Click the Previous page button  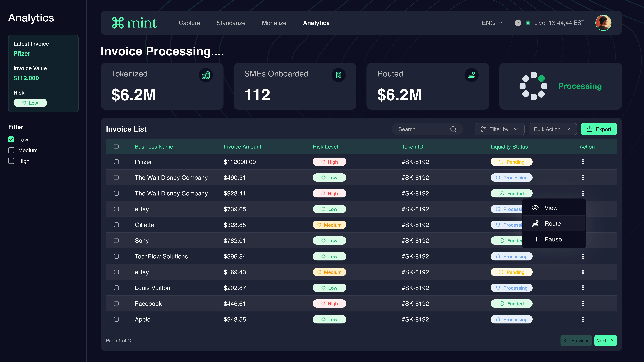pyautogui.click(x=576, y=341)
